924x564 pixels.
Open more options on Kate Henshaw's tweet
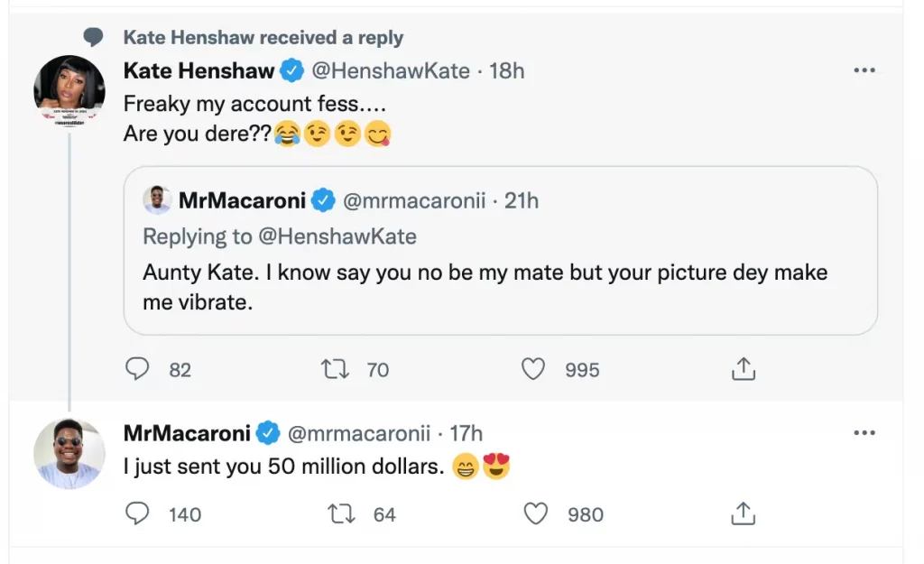[x=864, y=71]
